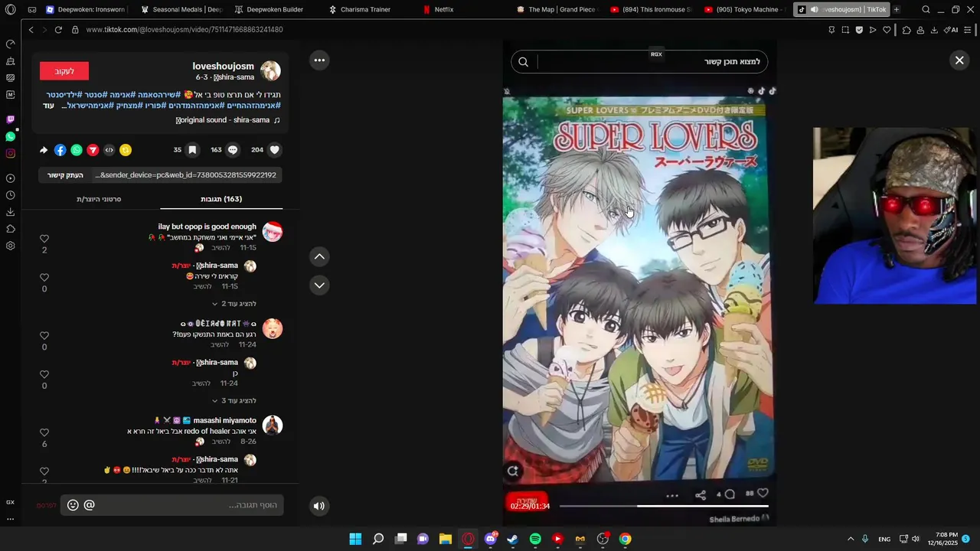The image size is (980, 551).
Task: Expand the video description with the more link
Action: (49, 106)
